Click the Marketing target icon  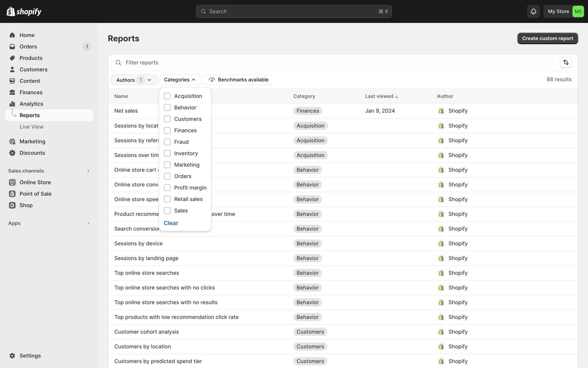(12, 141)
